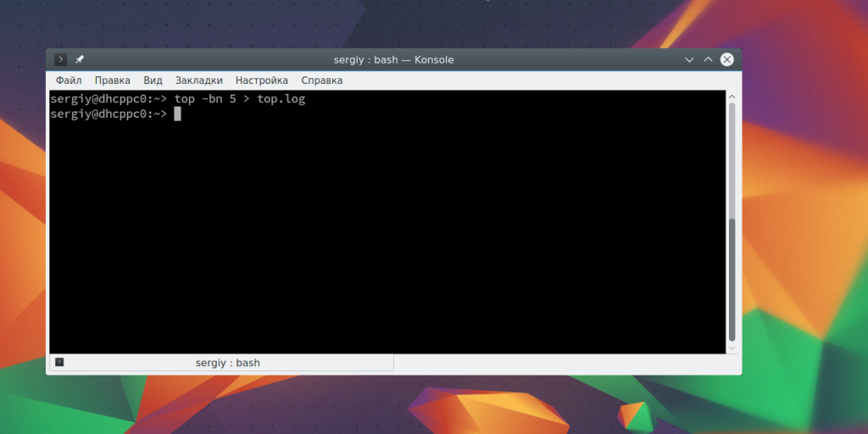Open the Закладки menu
This screenshot has height=434, width=868.
point(198,81)
